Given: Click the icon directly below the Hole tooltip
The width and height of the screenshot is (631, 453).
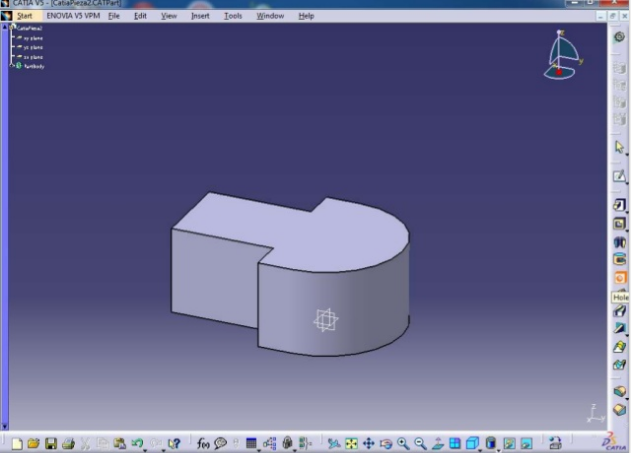Looking at the screenshot, I should point(620,311).
